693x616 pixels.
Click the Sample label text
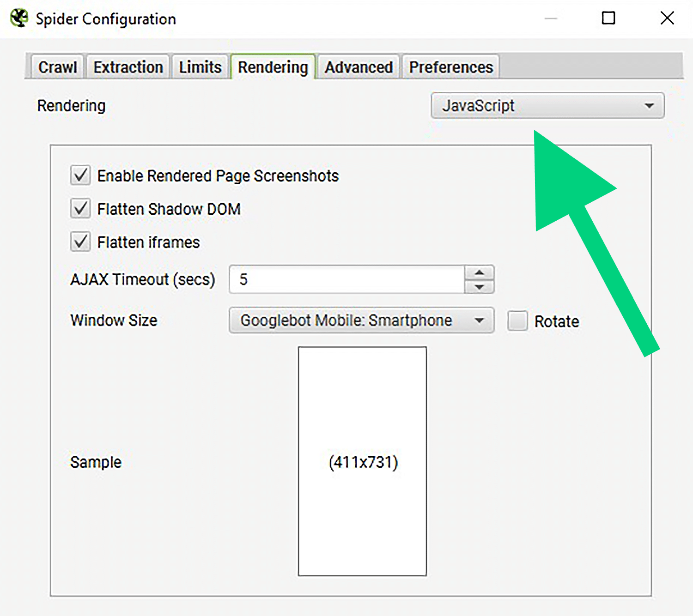coord(96,462)
